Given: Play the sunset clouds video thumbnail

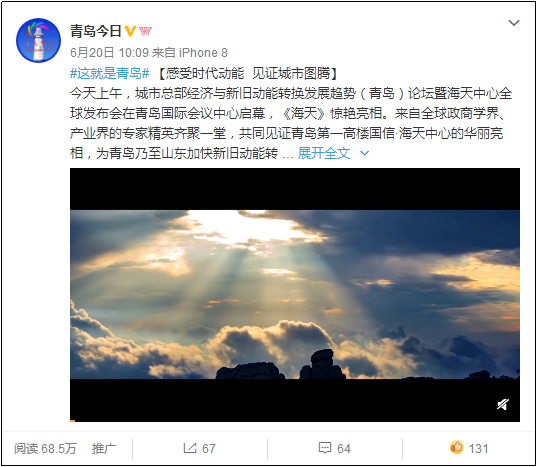Looking at the screenshot, I should pos(295,295).
